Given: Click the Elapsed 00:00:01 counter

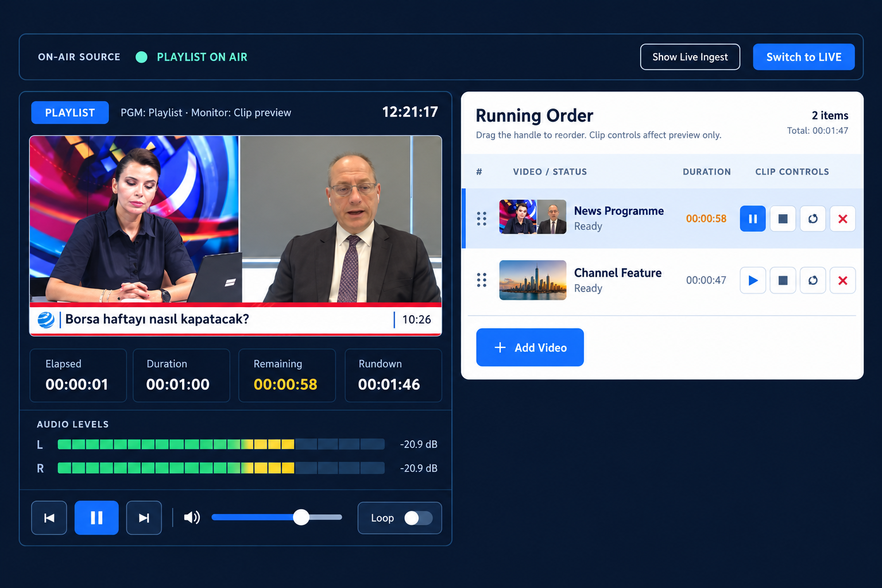Looking at the screenshot, I should (78, 376).
